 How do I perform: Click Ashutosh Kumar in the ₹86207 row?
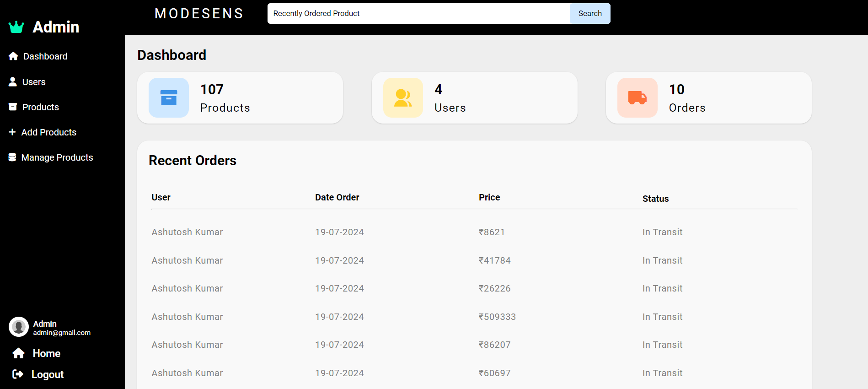tap(187, 345)
